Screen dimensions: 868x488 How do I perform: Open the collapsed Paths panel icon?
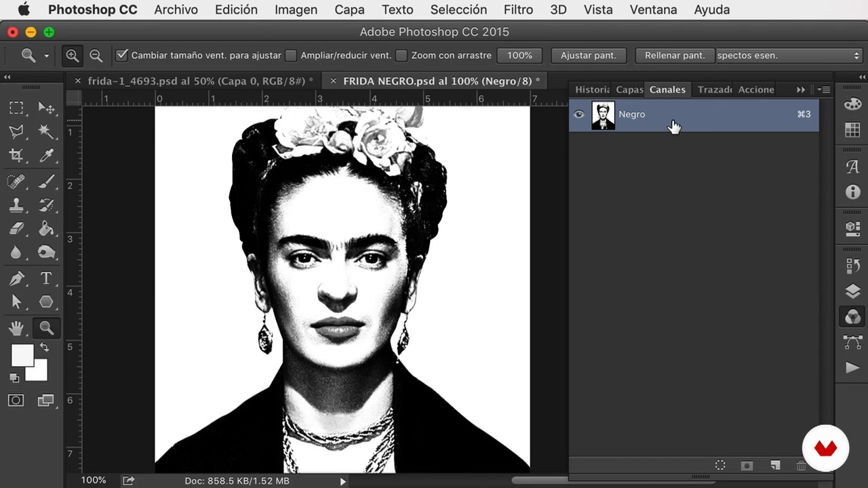pyautogui.click(x=852, y=342)
